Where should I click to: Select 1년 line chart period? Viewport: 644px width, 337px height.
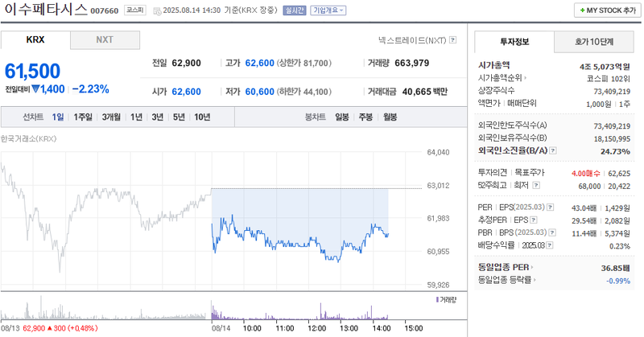coord(136,117)
